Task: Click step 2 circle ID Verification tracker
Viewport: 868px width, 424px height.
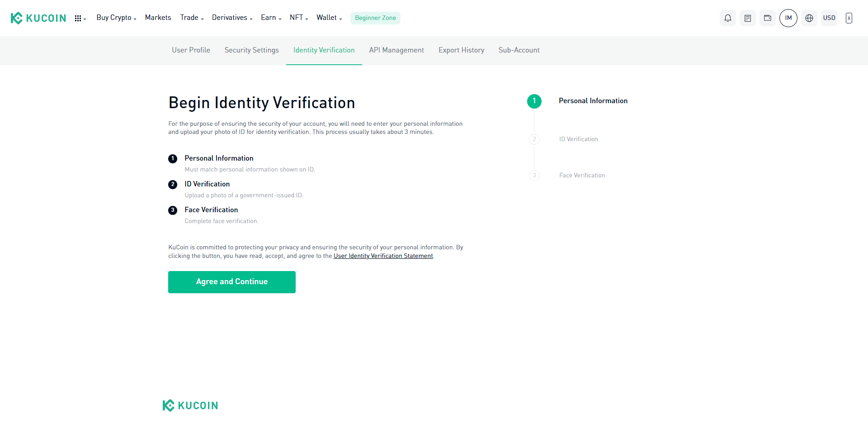Action: 534,139
